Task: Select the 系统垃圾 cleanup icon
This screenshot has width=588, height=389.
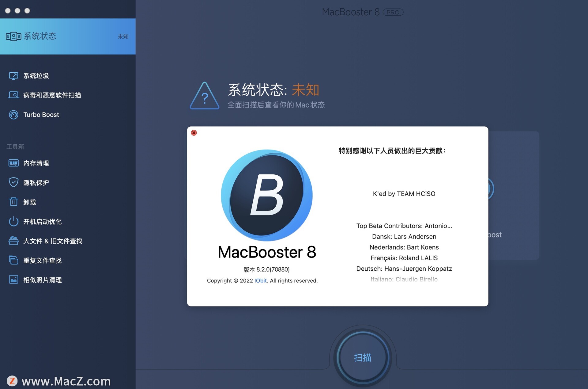Action: [x=13, y=76]
